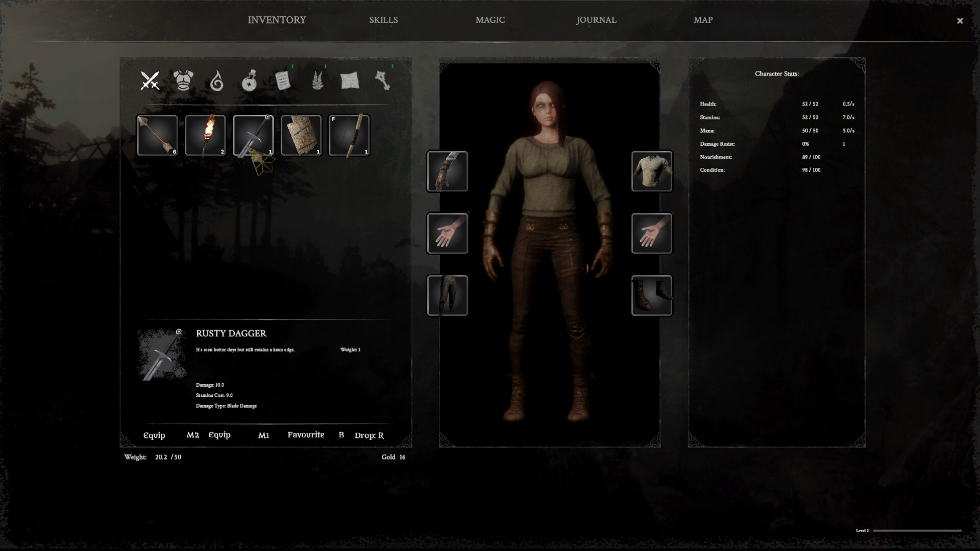Click Equip for the M1 hand
Image resolution: width=980 pixels, height=551 pixels.
point(219,435)
